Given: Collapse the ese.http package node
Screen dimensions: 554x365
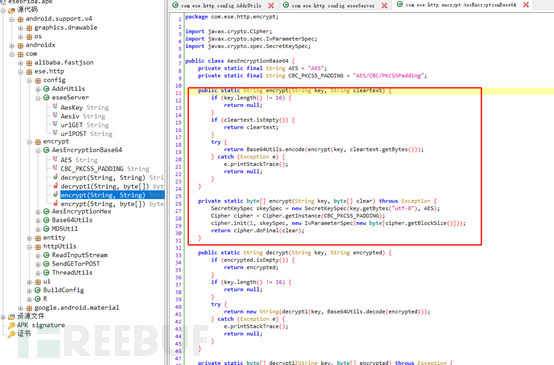Looking at the screenshot, I should 20,72.
